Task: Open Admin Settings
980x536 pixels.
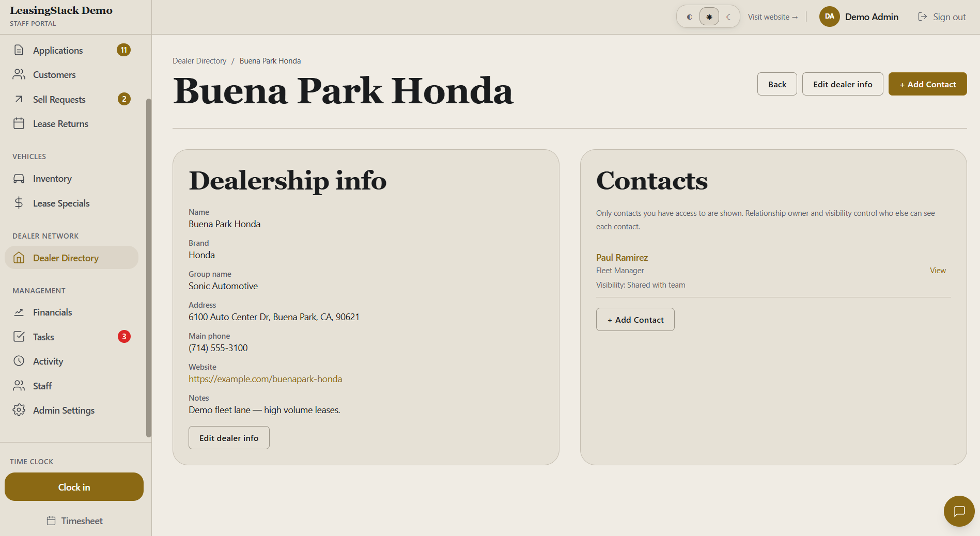Action: pyautogui.click(x=72, y=410)
